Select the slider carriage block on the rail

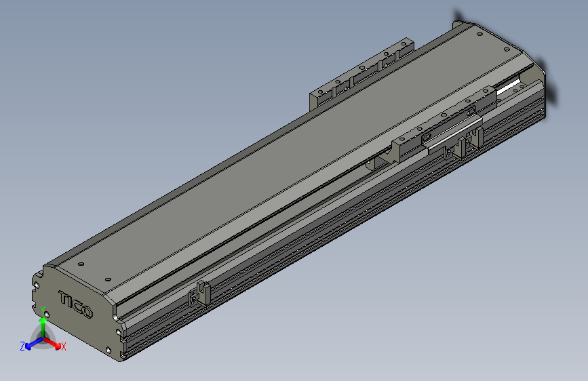coord(444,124)
